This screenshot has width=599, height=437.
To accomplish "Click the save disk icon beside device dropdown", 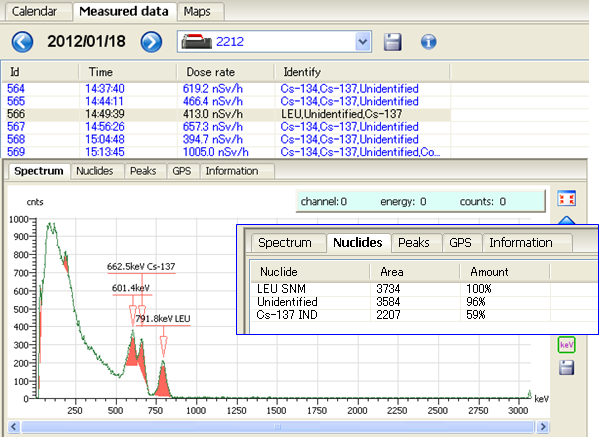I will [x=392, y=42].
